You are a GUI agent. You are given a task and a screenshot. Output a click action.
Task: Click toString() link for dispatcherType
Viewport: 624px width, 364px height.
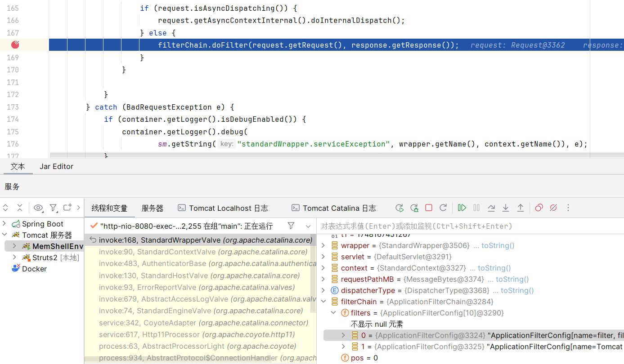(x=517, y=290)
